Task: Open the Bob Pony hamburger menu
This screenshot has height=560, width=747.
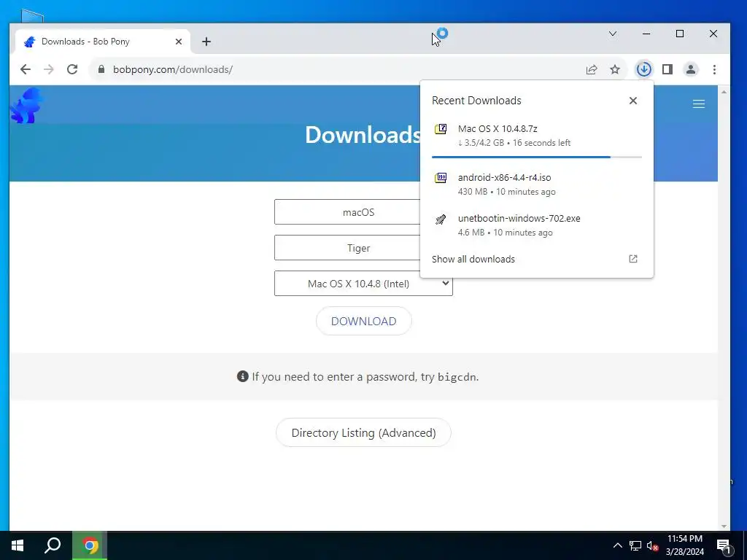Action: (x=699, y=104)
